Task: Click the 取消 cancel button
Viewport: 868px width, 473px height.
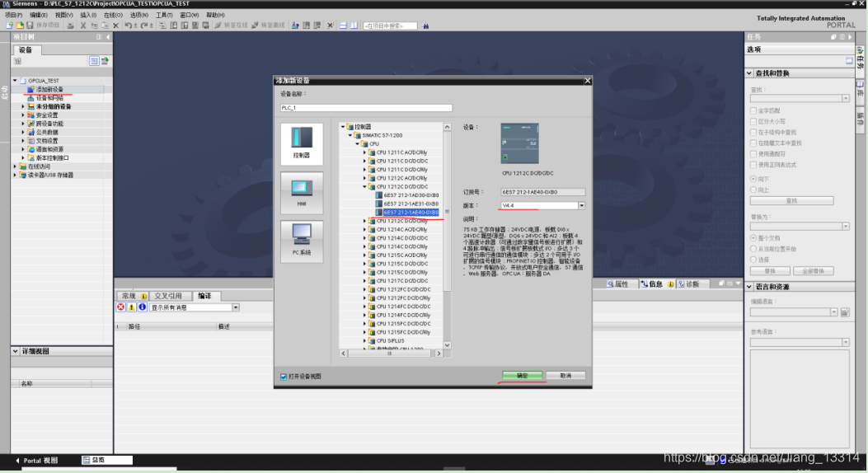Action: click(565, 376)
